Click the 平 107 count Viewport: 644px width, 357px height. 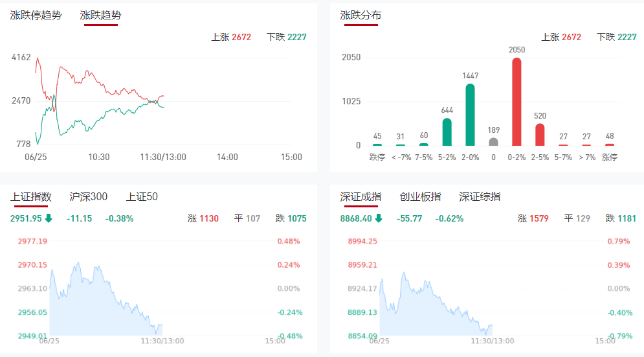(x=247, y=218)
